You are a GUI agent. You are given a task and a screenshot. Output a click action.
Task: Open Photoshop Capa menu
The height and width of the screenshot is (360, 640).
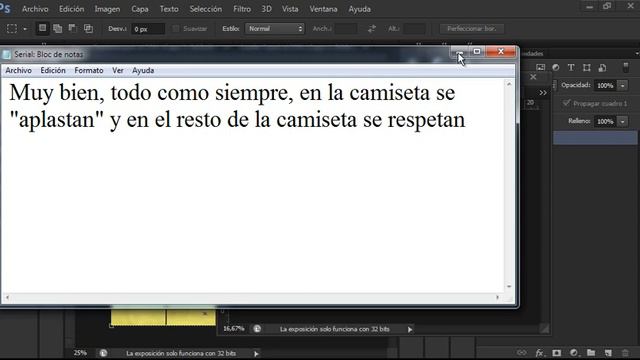click(x=140, y=9)
